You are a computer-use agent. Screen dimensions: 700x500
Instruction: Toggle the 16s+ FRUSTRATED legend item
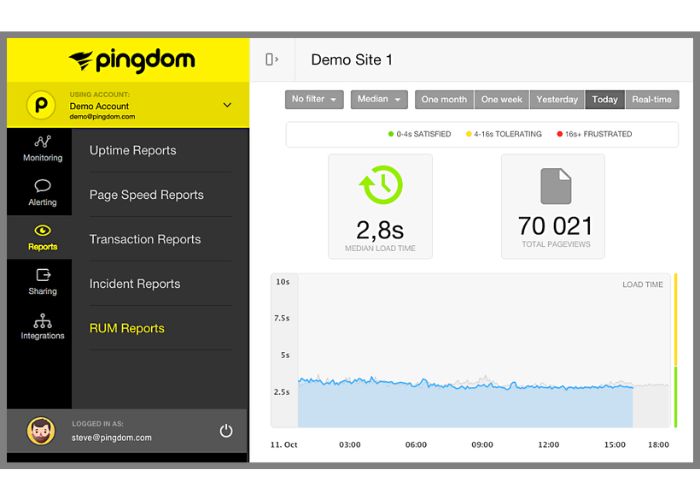coord(594,134)
